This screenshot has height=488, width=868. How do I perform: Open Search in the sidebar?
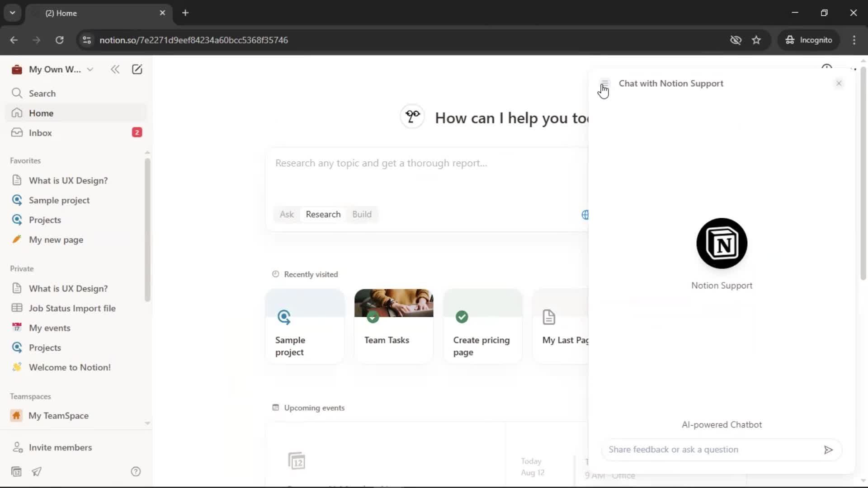(x=76, y=94)
